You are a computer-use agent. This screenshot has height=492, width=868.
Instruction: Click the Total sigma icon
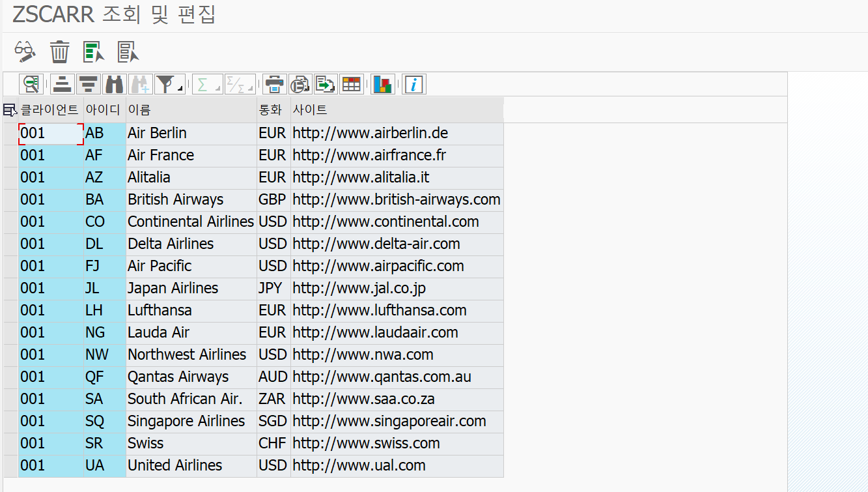(x=206, y=84)
